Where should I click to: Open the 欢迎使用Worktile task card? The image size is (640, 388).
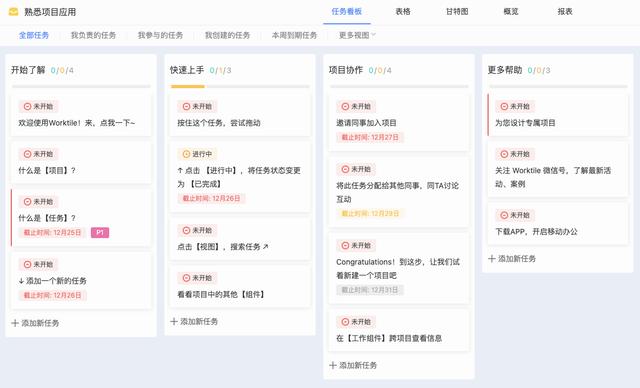(81, 115)
